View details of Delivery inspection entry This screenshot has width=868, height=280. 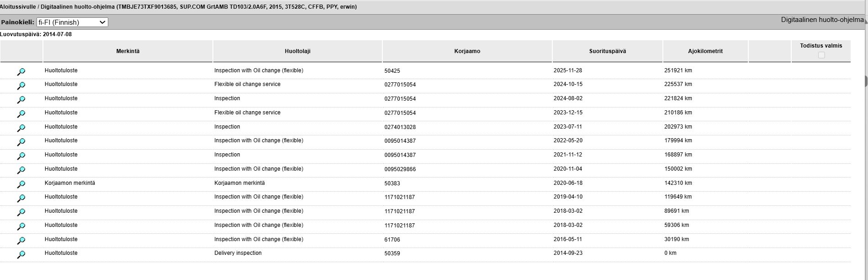click(x=21, y=254)
